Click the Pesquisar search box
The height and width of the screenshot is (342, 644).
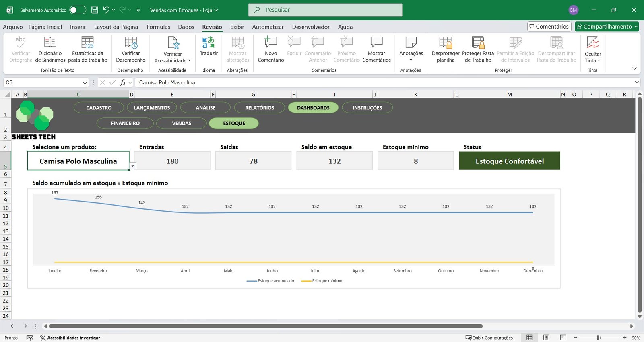tap(325, 10)
